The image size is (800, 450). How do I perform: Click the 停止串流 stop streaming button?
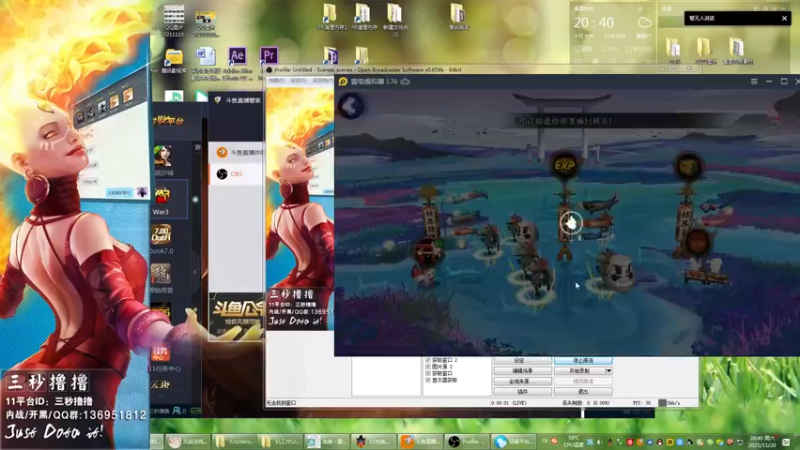583,361
